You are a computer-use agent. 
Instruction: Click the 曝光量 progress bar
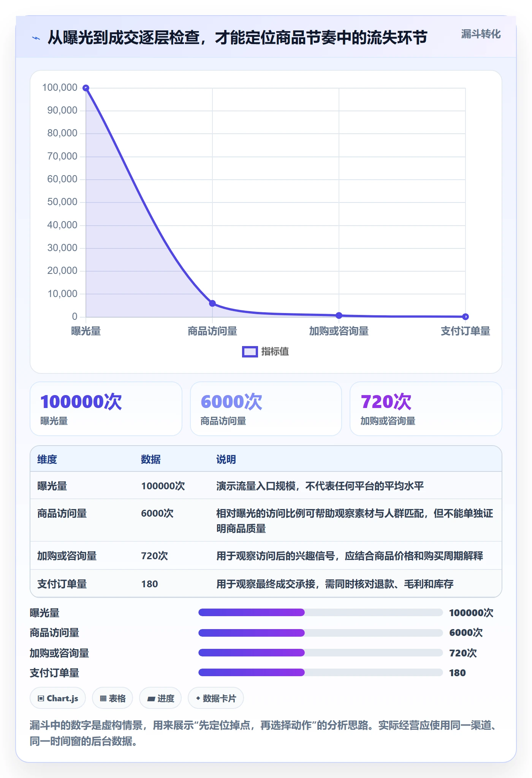click(320, 612)
